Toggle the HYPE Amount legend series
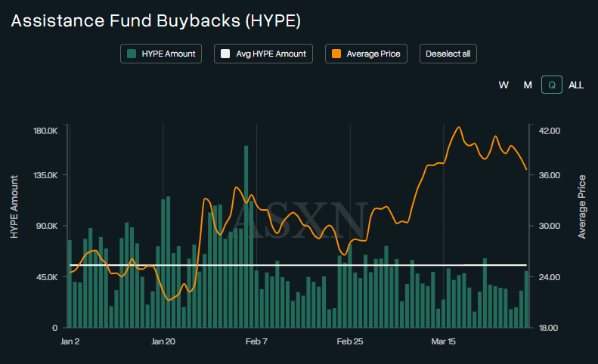The image size is (598, 364). click(x=161, y=54)
